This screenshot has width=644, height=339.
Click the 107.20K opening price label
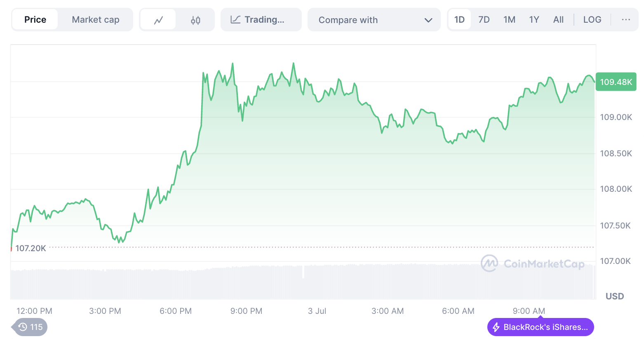click(x=31, y=248)
